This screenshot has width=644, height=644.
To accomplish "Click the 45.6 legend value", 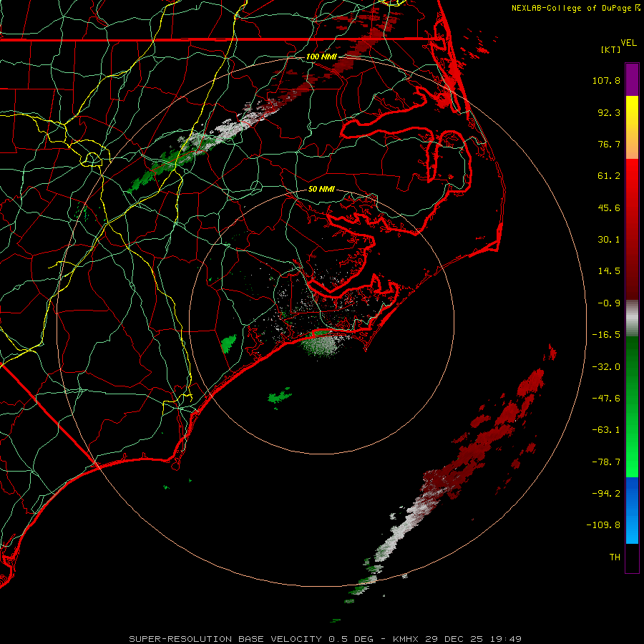I will [x=609, y=208].
